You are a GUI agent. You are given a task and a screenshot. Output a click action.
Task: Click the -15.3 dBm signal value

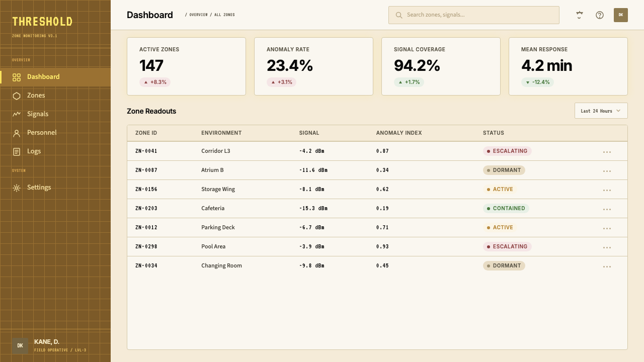coord(313,209)
